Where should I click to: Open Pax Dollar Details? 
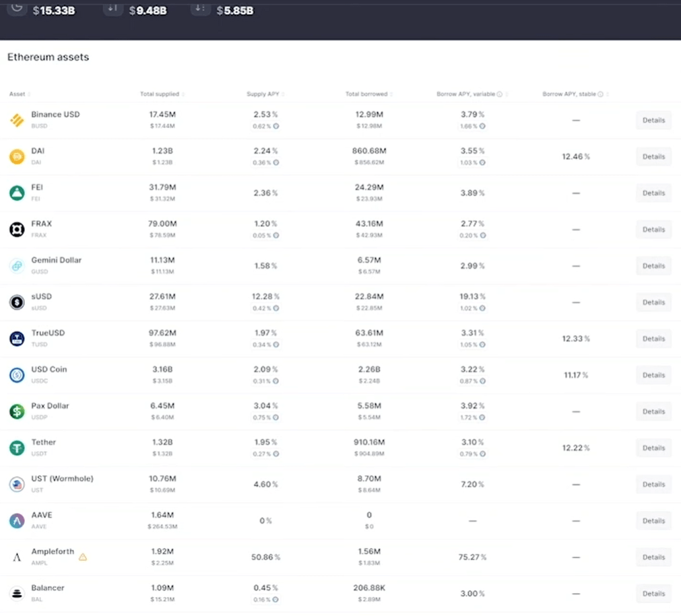(x=653, y=411)
